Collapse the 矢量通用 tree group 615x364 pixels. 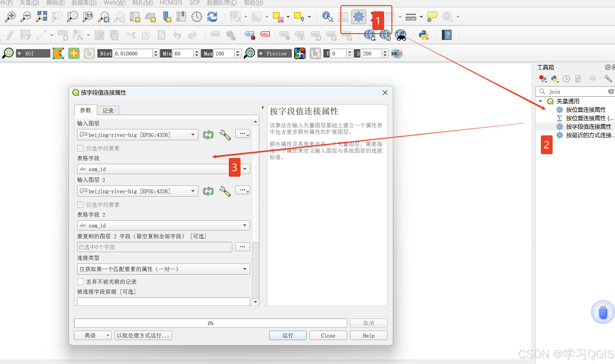point(540,101)
